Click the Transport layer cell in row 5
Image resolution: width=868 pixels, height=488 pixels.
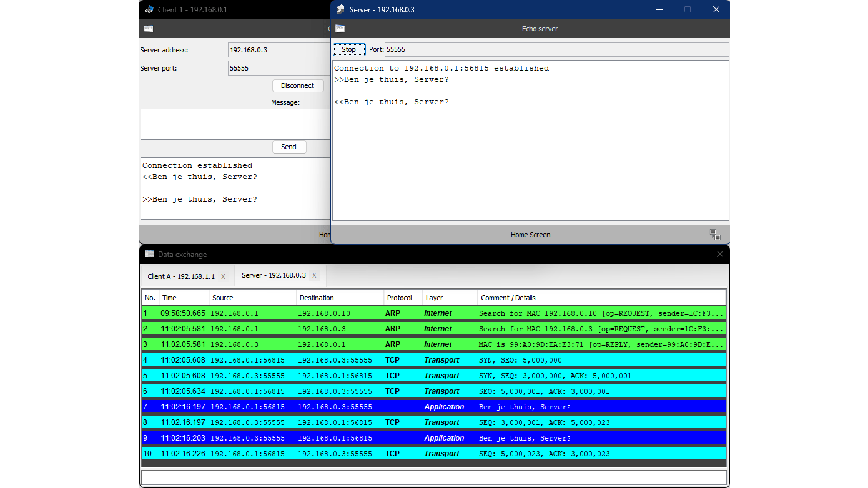click(441, 376)
